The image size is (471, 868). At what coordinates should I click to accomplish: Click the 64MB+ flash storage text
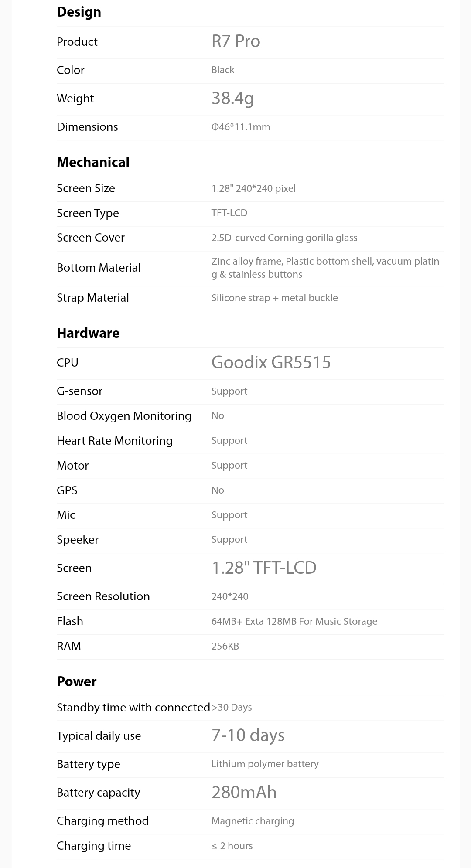[x=294, y=622]
